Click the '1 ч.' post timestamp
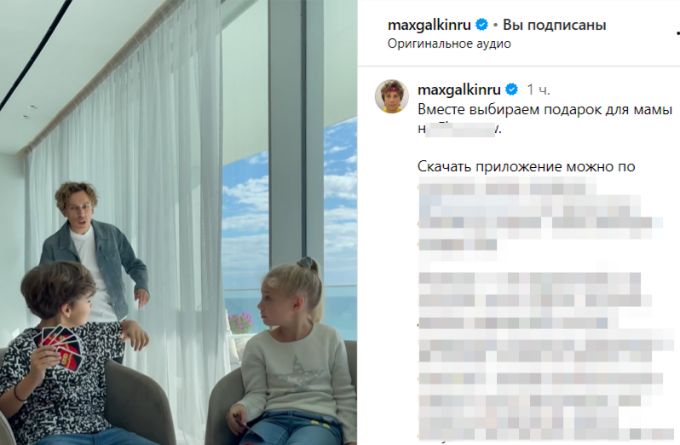 click(538, 90)
